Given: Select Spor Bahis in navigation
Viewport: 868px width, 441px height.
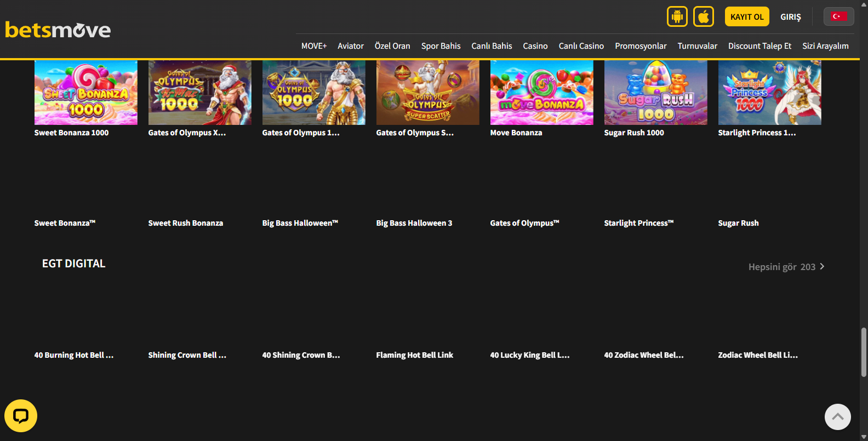Looking at the screenshot, I should 441,46.
